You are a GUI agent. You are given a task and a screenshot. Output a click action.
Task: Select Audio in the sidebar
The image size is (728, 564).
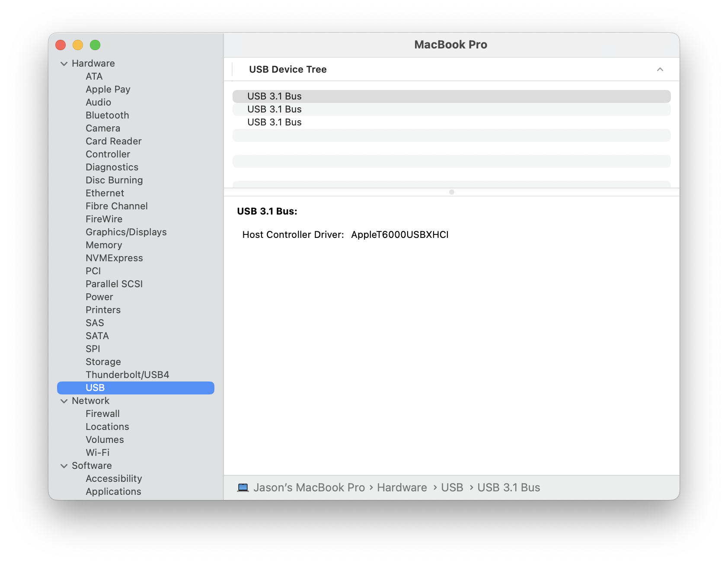pyautogui.click(x=98, y=103)
